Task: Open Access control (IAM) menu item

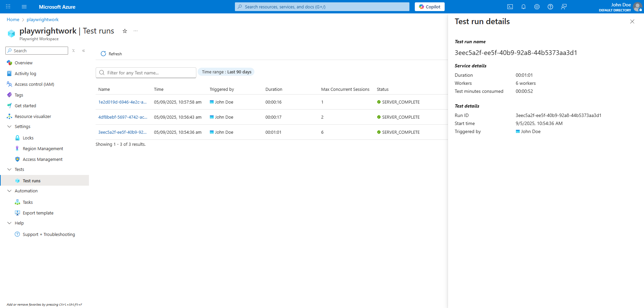Action: coord(34,84)
